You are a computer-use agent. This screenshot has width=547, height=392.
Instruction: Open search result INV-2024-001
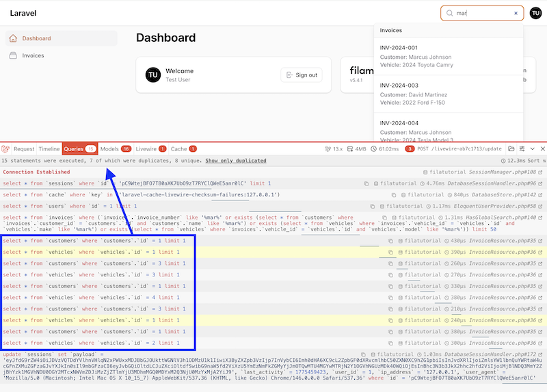pyautogui.click(x=449, y=56)
